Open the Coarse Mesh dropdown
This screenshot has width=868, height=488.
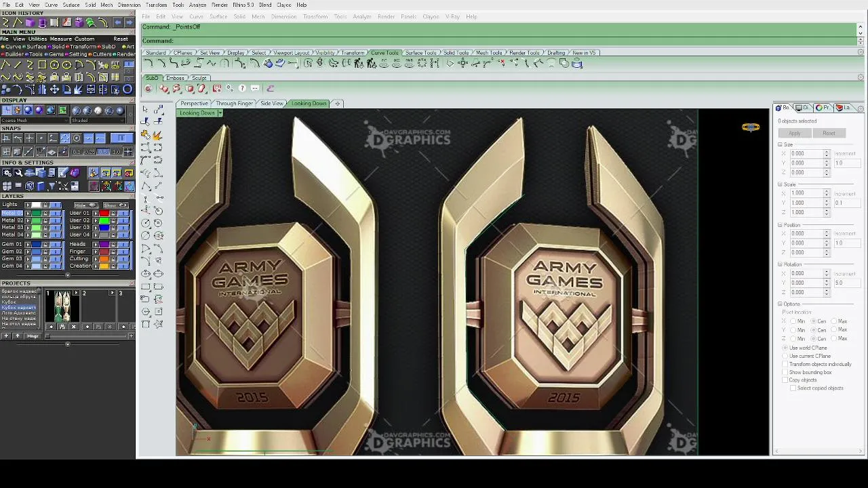[x=34, y=121]
